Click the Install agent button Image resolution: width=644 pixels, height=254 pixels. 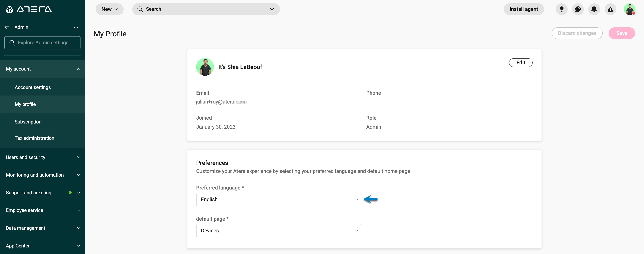click(x=523, y=9)
